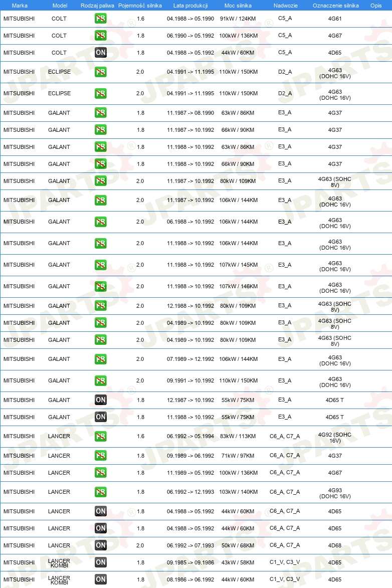
Task: Click petrol icon for GALANT 11.1988 66kW / 90KM
Action: tap(101, 164)
